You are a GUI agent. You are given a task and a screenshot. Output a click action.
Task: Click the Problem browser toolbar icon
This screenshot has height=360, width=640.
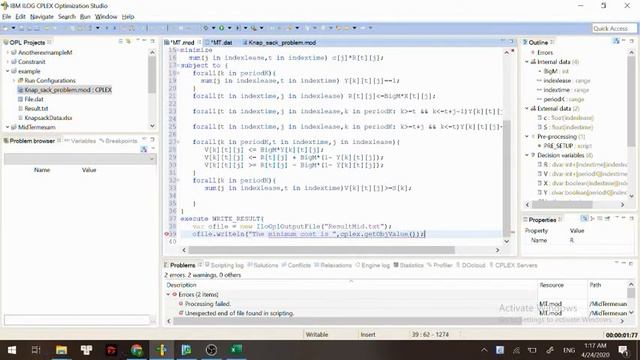[x=144, y=149]
